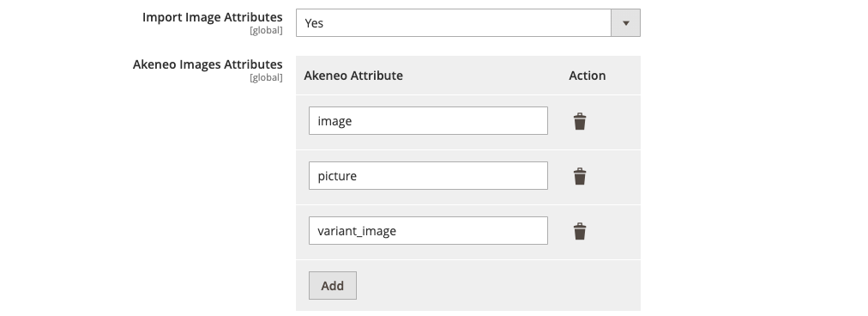Click [global] scope under Import Image Attributes
The image size is (868, 316).
click(266, 31)
